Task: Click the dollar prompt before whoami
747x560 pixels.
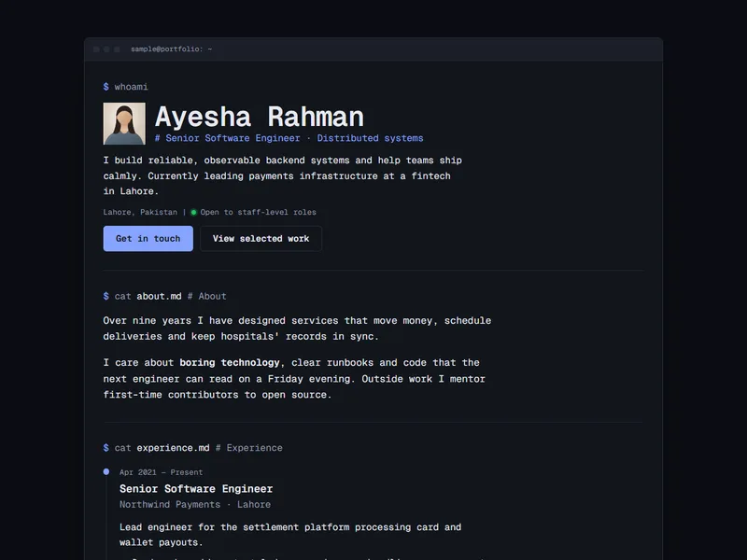Action: coord(106,87)
